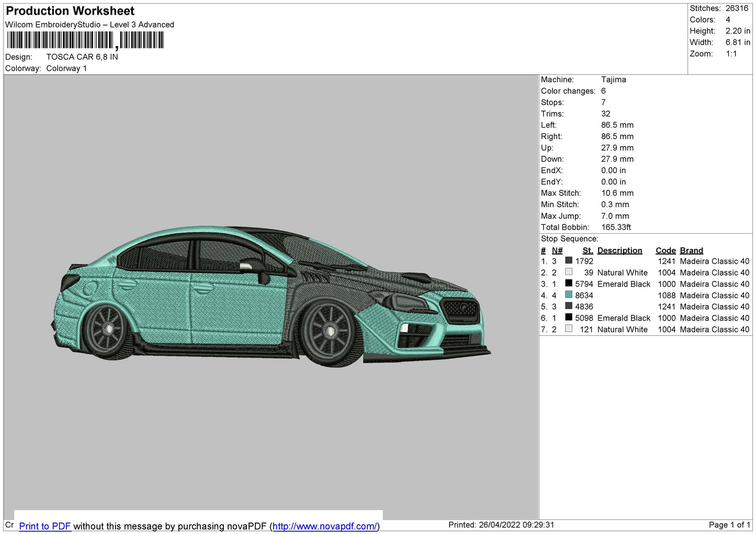This screenshot has height=534, width=756.
Task: Select the Natural White description in stop 2
Action: coord(623,272)
